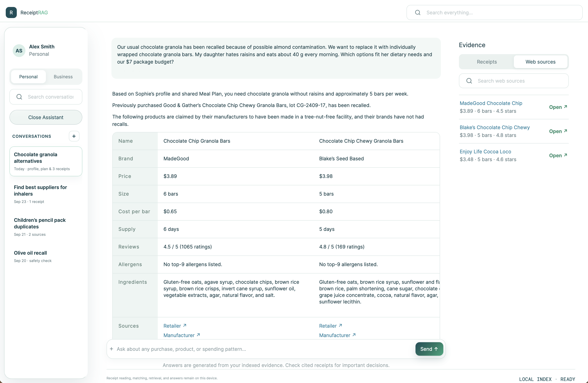Send the message with Send button
588x383 pixels.
click(429, 349)
